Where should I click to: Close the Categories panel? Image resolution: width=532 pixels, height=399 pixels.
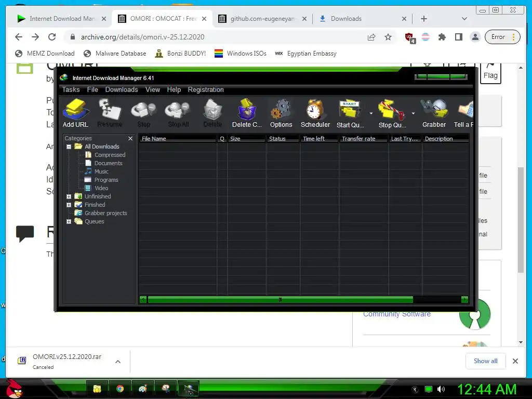(130, 138)
